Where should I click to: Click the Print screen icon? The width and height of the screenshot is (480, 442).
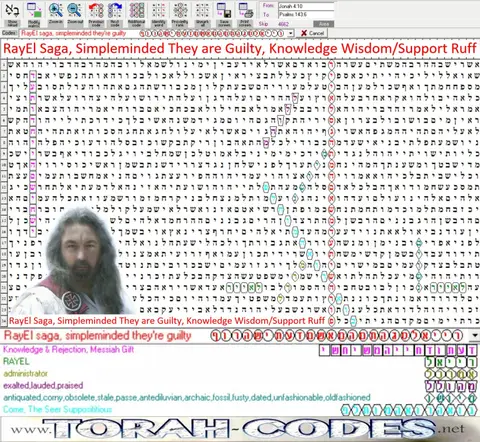click(x=245, y=14)
